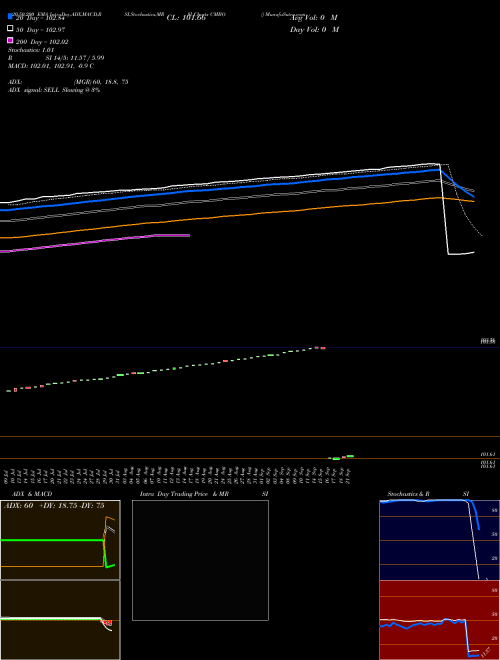500x660 pixels.
Task: Click the blue 20 Day legend square
Action: click(x=10, y=16)
